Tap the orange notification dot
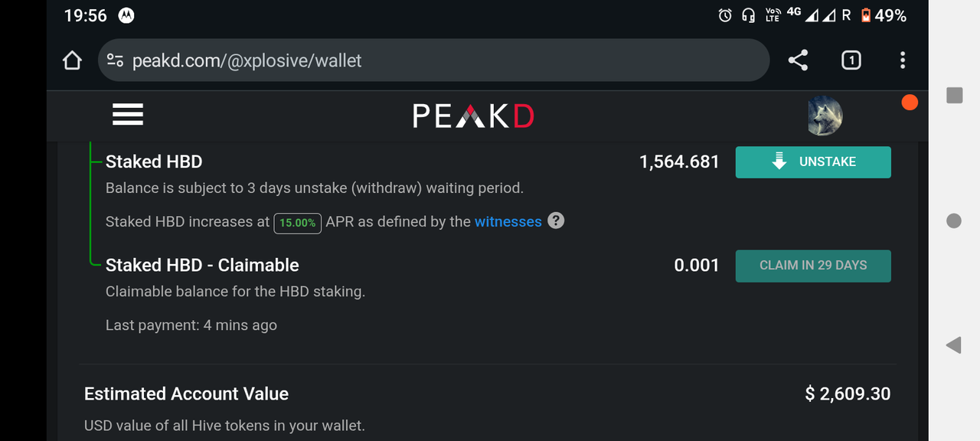Viewport: 980px width, 441px height. point(910,103)
